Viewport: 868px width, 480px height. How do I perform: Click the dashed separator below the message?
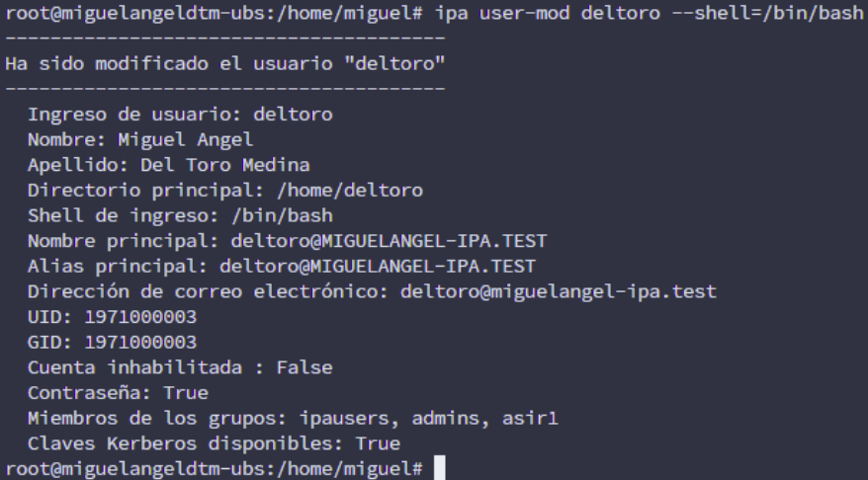(225, 89)
